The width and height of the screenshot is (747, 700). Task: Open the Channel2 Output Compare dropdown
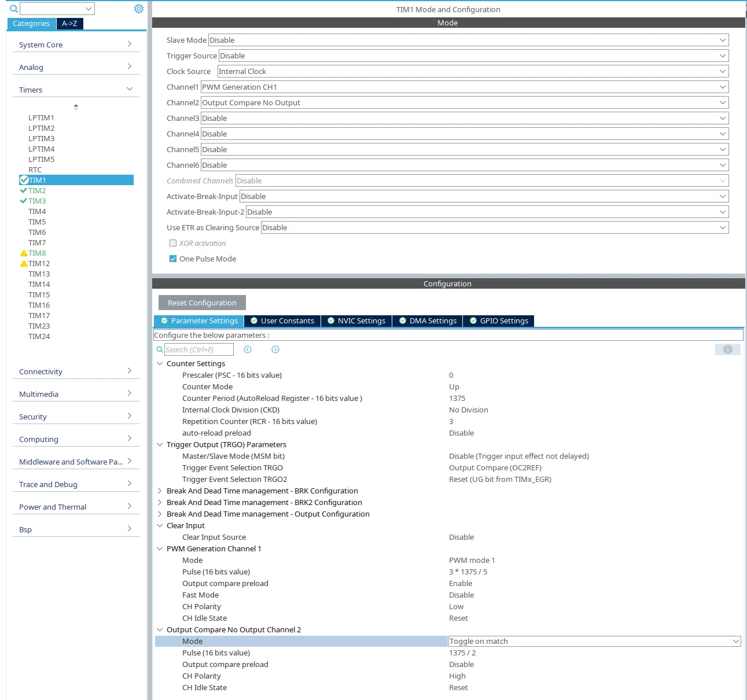point(465,102)
